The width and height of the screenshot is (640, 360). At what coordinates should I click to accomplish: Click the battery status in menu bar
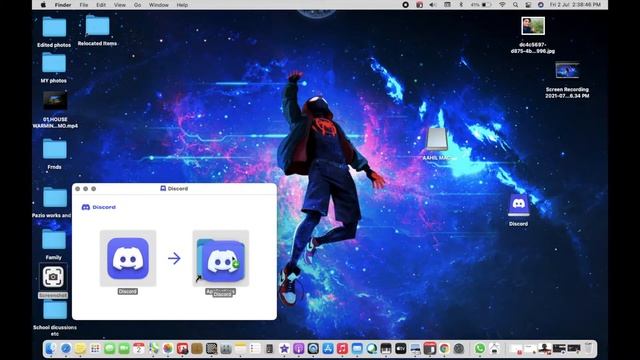tap(481, 5)
